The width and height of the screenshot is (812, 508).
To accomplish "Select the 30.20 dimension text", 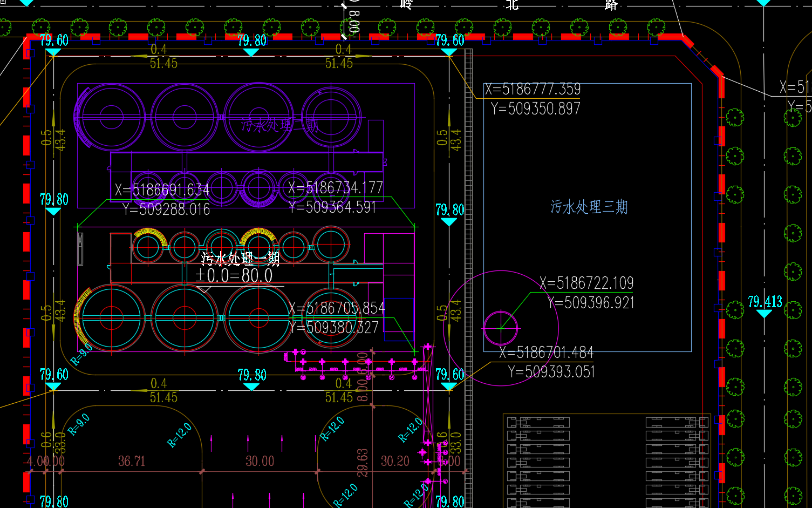I will pos(395,461).
